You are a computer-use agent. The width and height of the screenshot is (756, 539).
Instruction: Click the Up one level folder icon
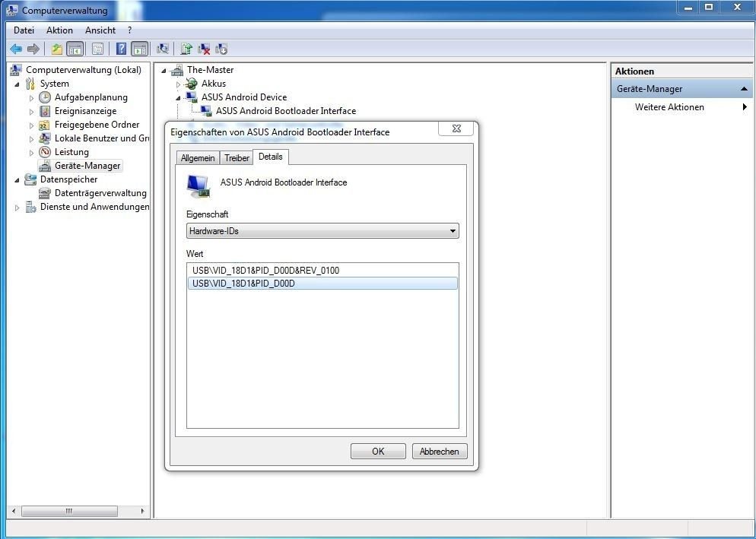click(x=57, y=49)
